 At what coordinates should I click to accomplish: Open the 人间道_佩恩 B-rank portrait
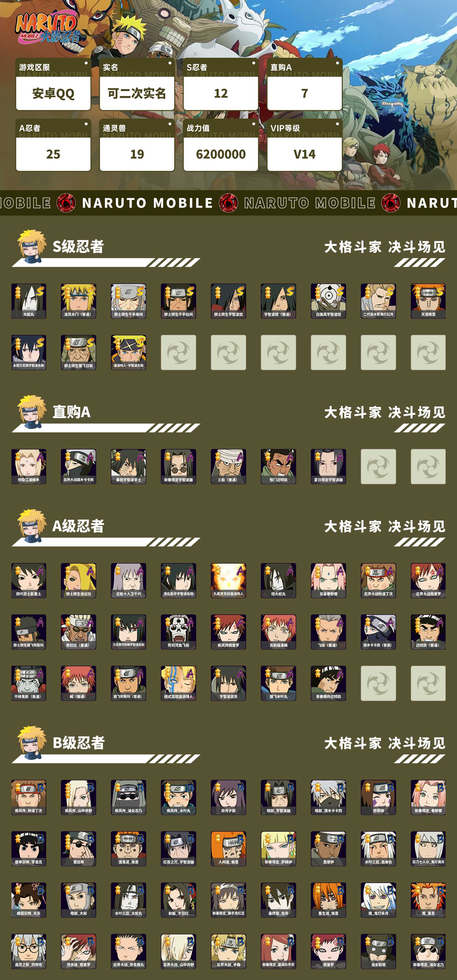coord(228,849)
